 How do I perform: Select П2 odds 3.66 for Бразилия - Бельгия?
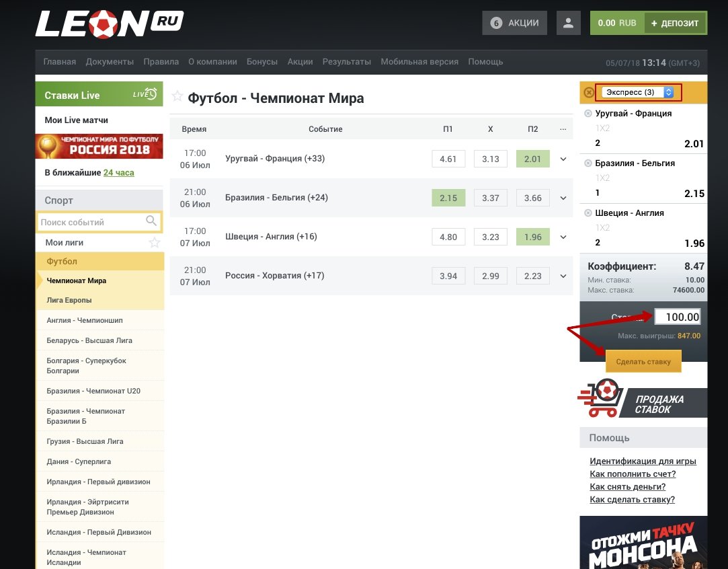[x=532, y=198]
